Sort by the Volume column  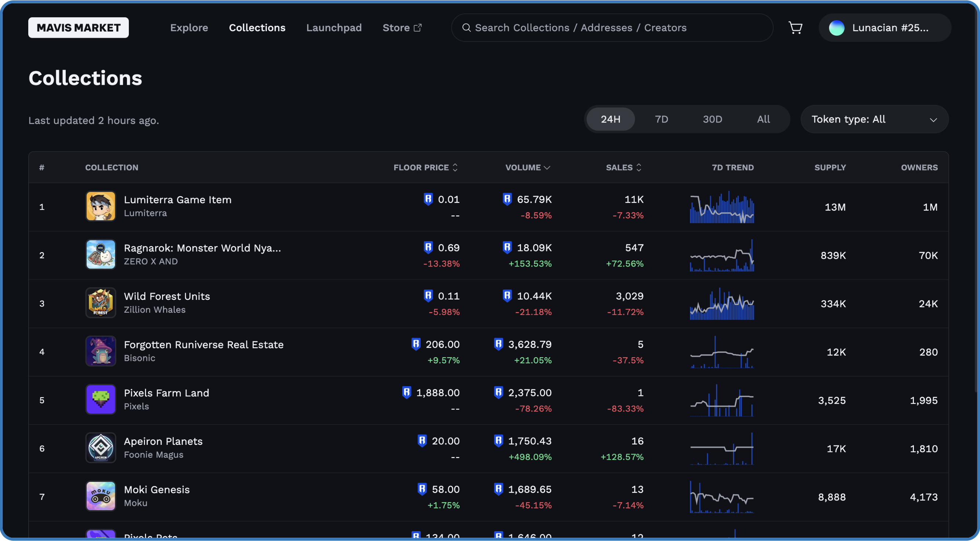[x=528, y=167]
